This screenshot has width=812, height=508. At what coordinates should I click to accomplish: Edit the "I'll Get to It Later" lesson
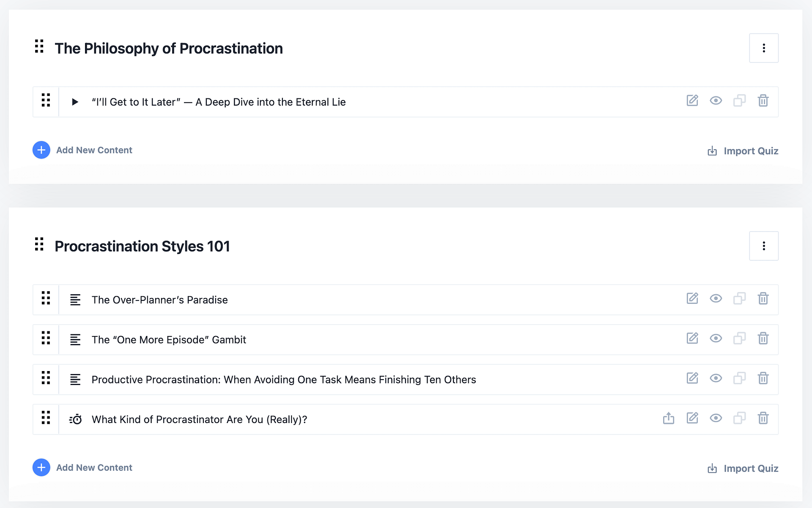click(x=692, y=101)
